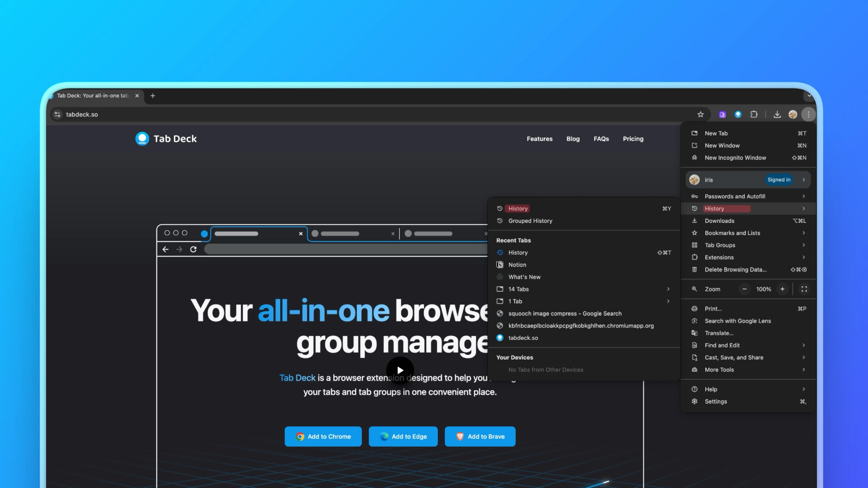Select New Incognito Window menu item
The width and height of the screenshot is (868, 488).
735,158
